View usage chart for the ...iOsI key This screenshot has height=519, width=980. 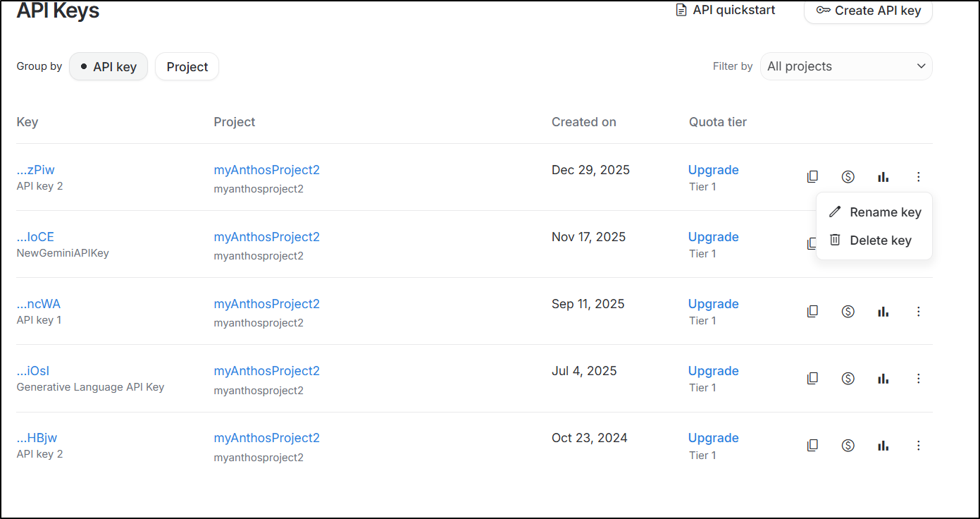click(x=883, y=379)
